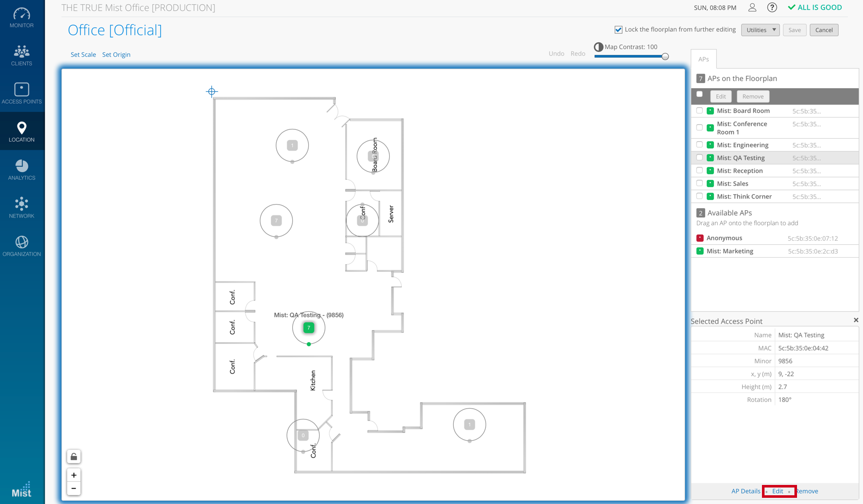Image resolution: width=863 pixels, height=504 pixels.
Task: Open the Monitor dashboard icon
Action: tap(22, 18)
